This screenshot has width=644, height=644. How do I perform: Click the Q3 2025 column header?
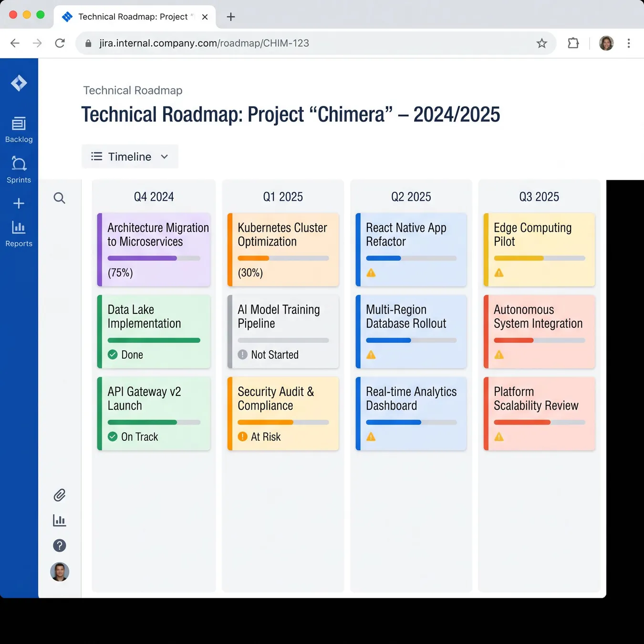(x=539, y=197)
